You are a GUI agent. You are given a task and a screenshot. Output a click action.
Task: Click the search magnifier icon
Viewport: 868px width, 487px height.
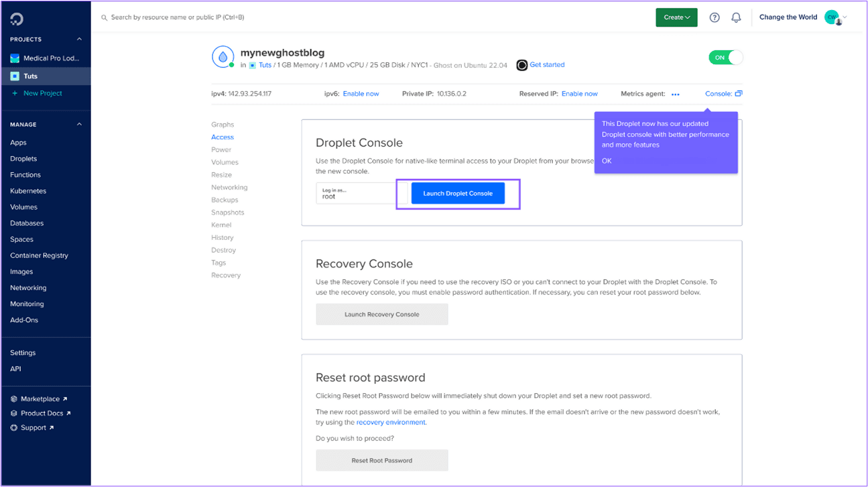click(x=104, y=17)
